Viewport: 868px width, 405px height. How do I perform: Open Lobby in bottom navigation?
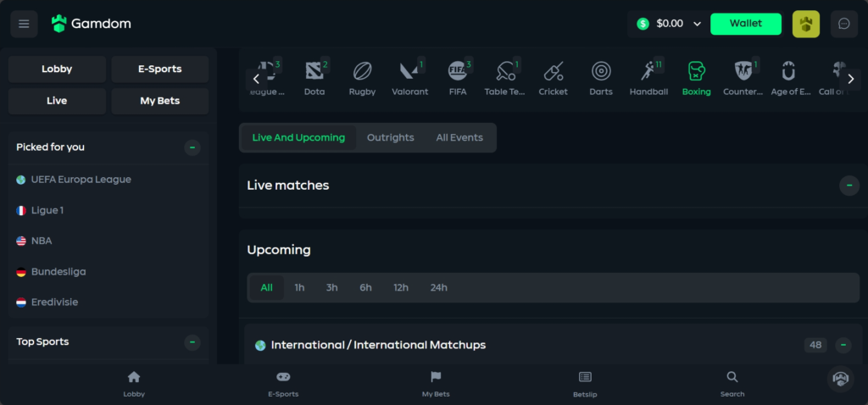134,385
